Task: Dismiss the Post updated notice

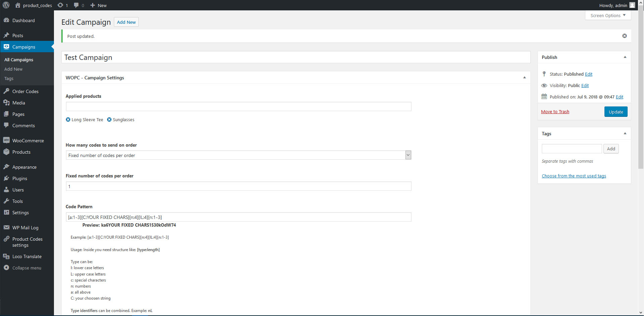Action: point(625,36)
